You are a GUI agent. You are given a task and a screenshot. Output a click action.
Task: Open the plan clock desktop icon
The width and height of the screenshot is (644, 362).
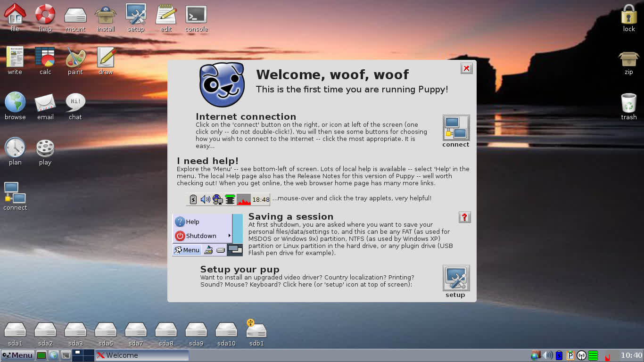tap(15, 148)
